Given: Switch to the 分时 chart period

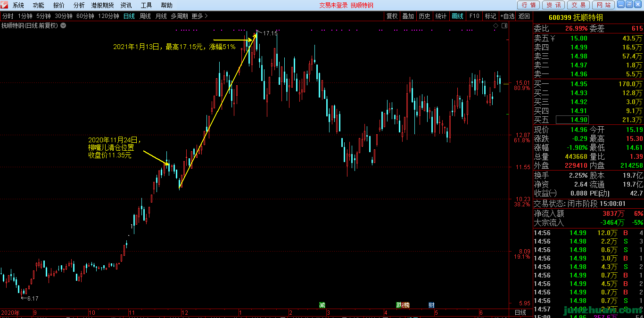Looking at the screenshot, I should point(8,16).
